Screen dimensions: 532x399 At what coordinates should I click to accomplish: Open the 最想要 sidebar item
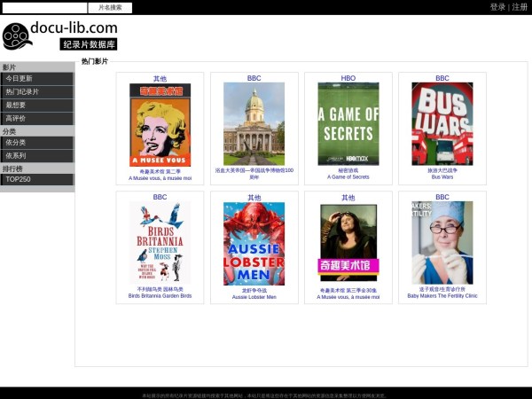[x=37, y=105]
